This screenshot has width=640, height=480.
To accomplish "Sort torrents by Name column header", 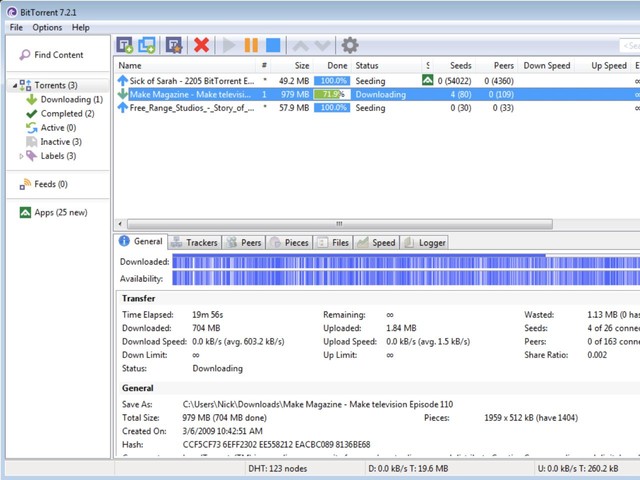I will (x=186, y=65).
